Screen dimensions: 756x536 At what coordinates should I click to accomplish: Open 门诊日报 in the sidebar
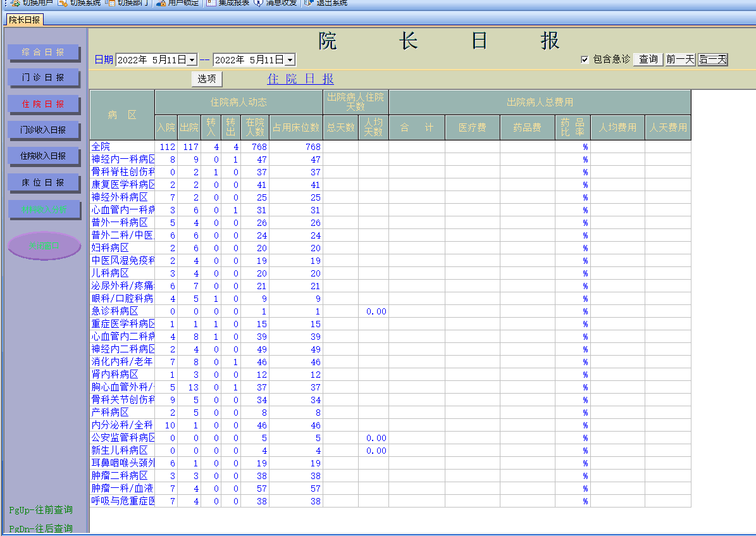(x=43, y=77)
